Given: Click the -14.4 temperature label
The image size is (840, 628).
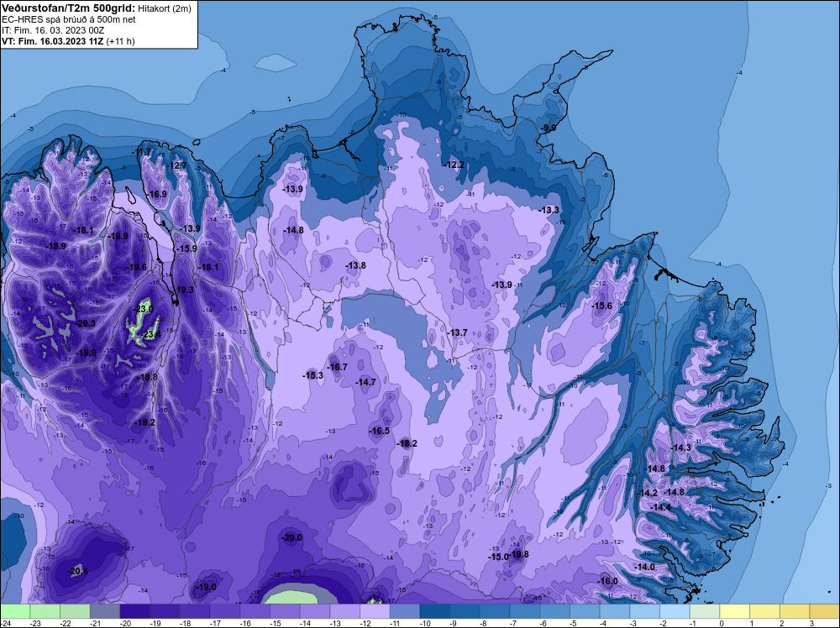Looking at the screenshot, I should (660, 507).
